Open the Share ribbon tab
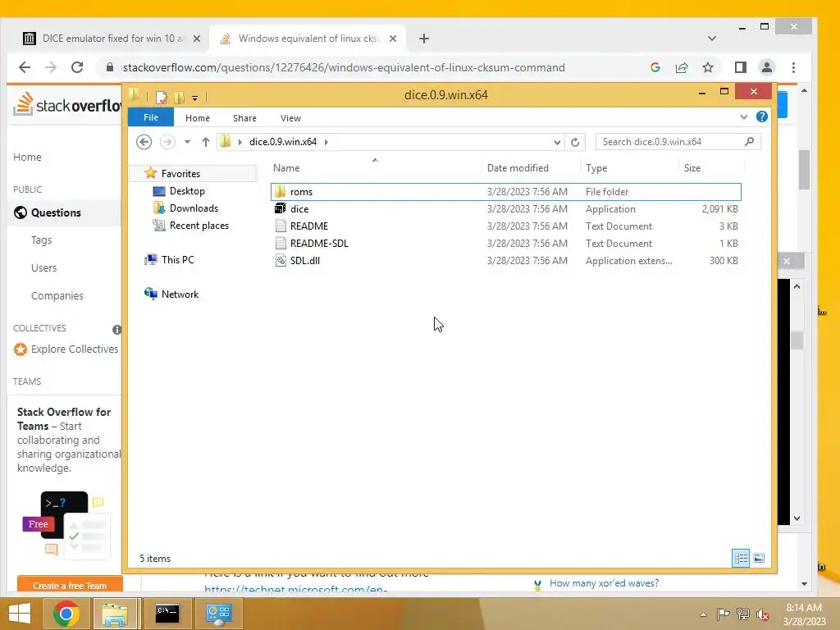 (244, 118)
